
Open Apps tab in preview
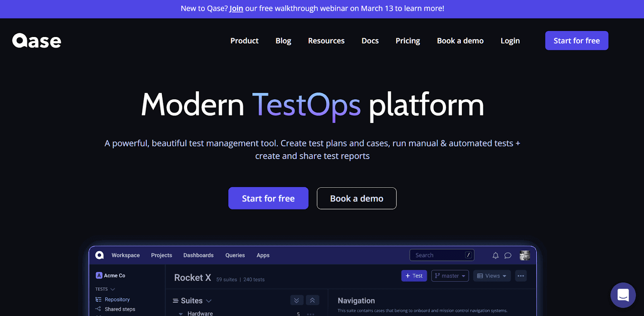point(263,255)
